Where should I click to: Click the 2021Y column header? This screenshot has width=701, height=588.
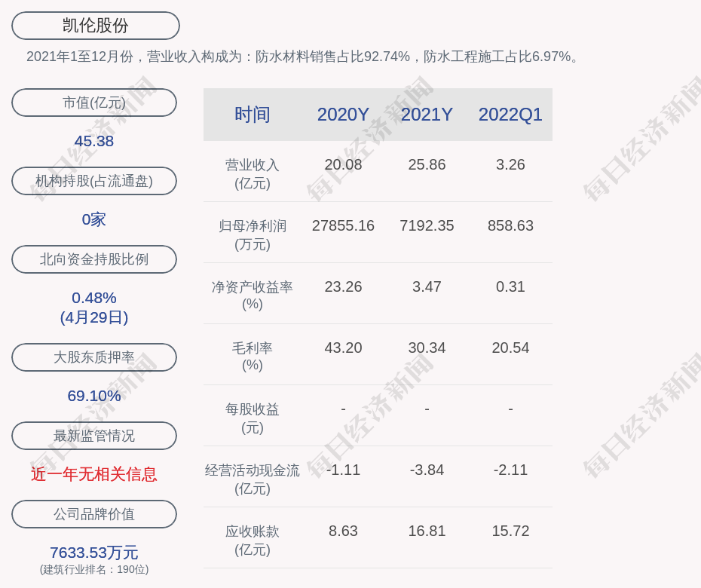427,115
